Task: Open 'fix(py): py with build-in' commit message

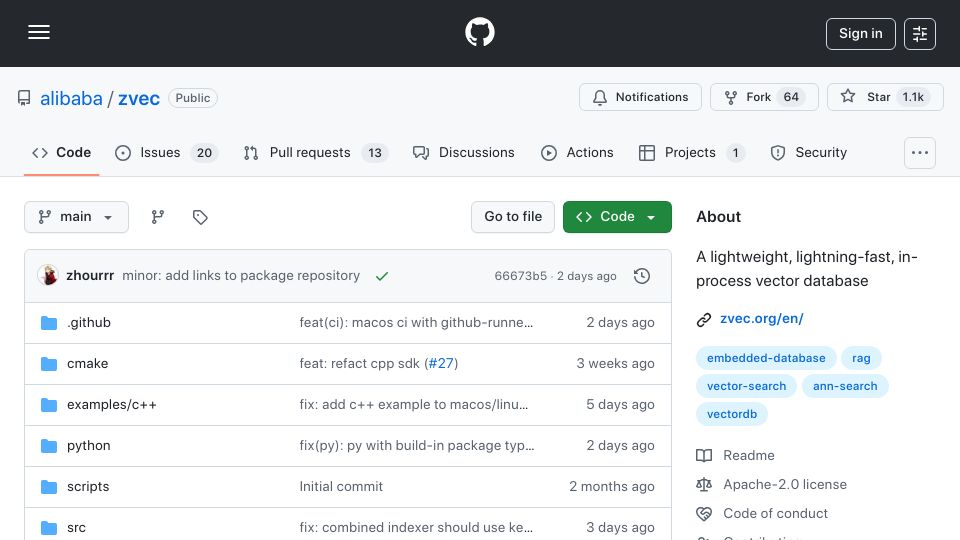Action: [416, 446]
